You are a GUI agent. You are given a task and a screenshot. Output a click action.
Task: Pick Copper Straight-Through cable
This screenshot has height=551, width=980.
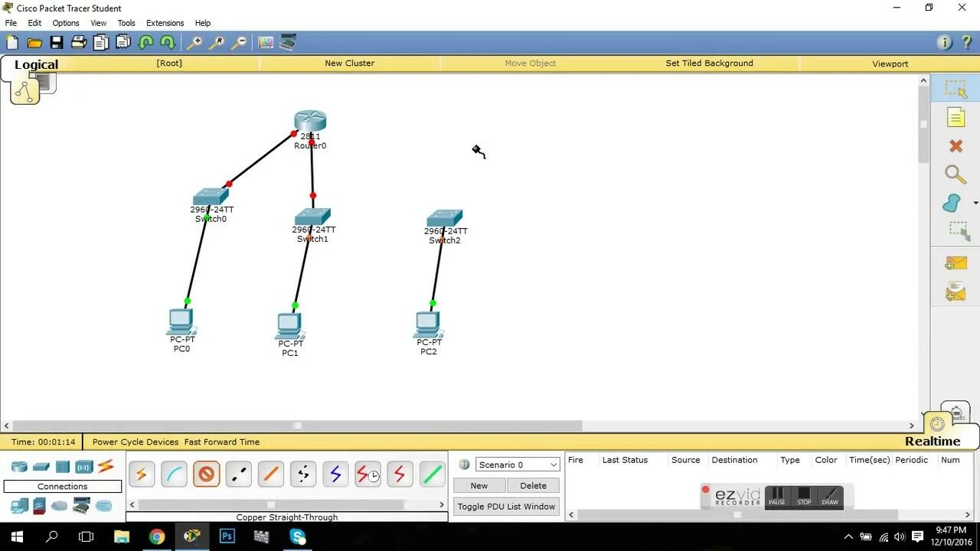point(206,474)
